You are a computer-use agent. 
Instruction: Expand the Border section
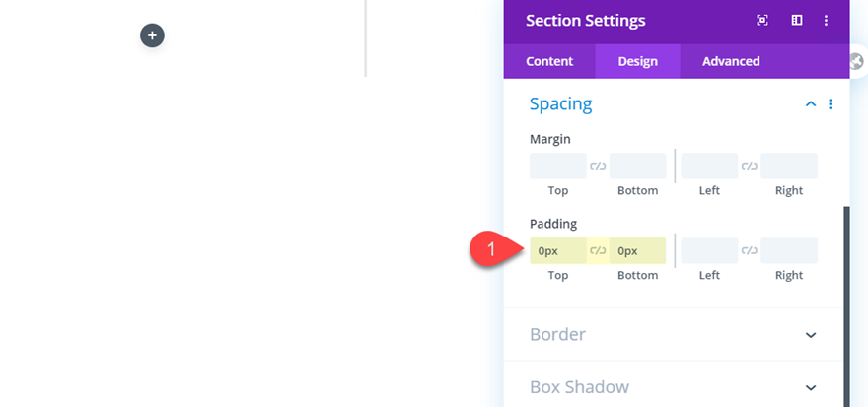click(811, 335)
